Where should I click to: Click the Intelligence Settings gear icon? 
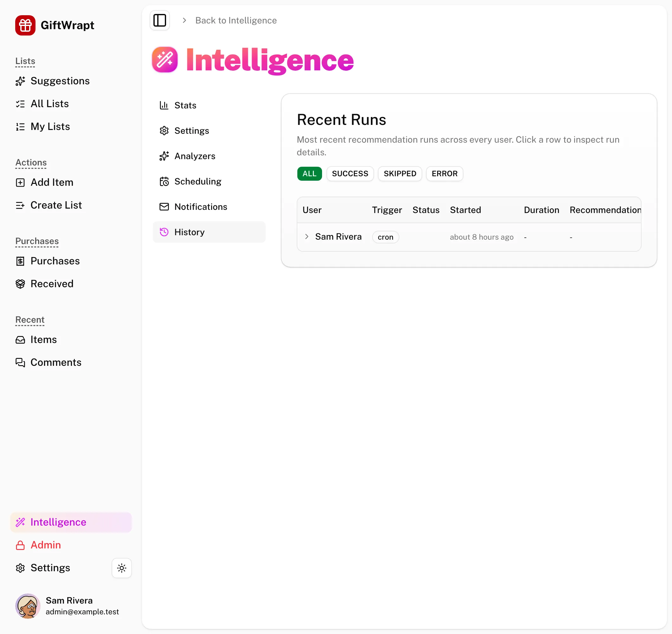(x=164, y=131)
